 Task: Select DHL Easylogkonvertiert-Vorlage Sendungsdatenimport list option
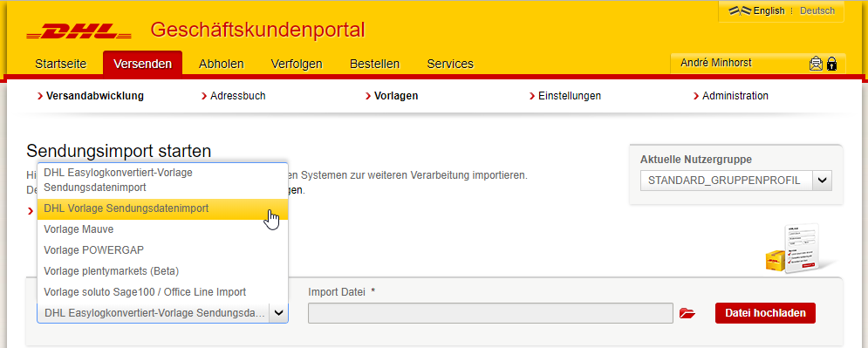click(x=163, y=180)
